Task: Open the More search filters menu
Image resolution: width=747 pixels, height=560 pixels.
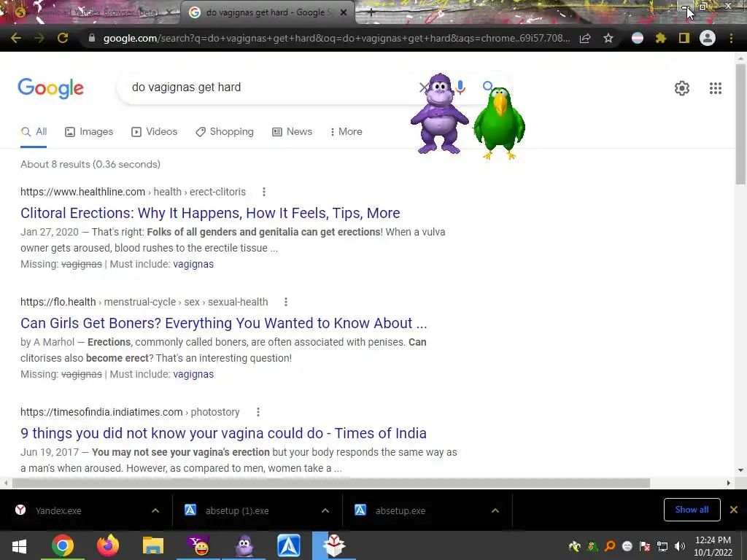Action: (x=346, y=132)
